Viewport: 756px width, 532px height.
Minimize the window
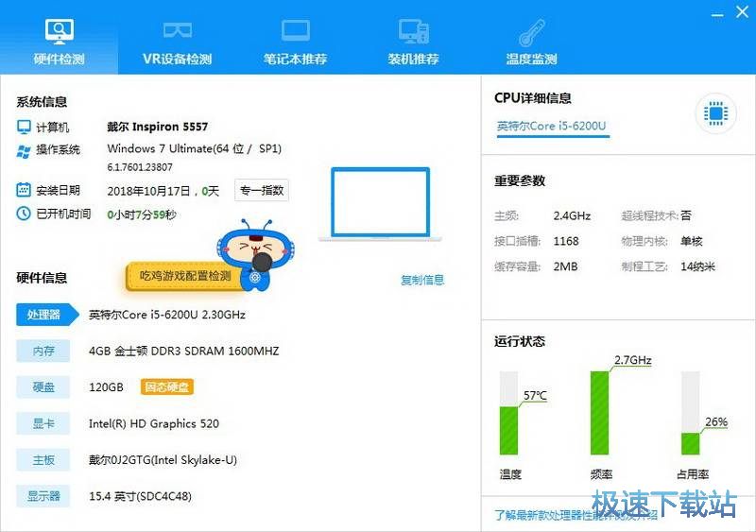[717, 14]
